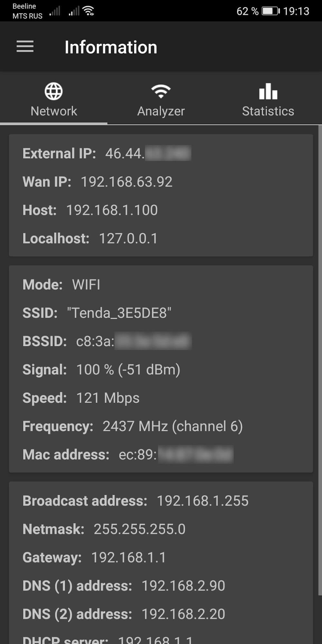322x644 pixels.
Task: Tap the DNS (1) address row
Action: [124, 586]
